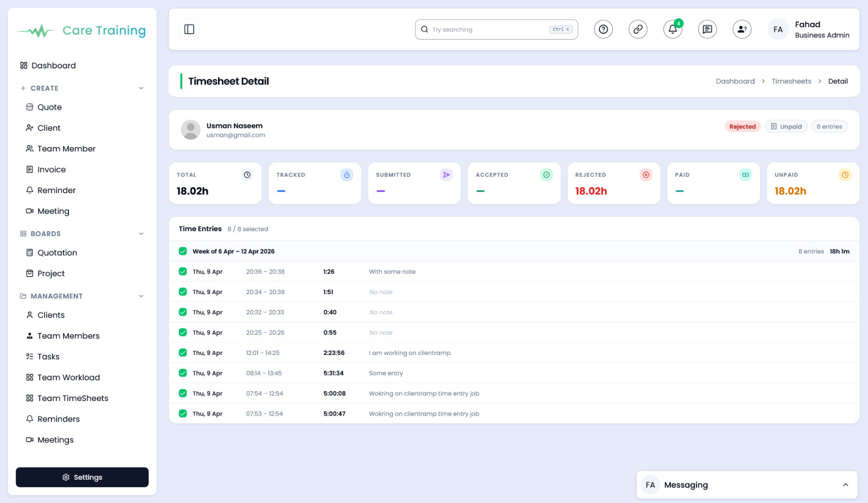This screenshot has height=503, width=868.
Task: Click the link sharing icon in the topbar
Action: [x=637, y=29]
